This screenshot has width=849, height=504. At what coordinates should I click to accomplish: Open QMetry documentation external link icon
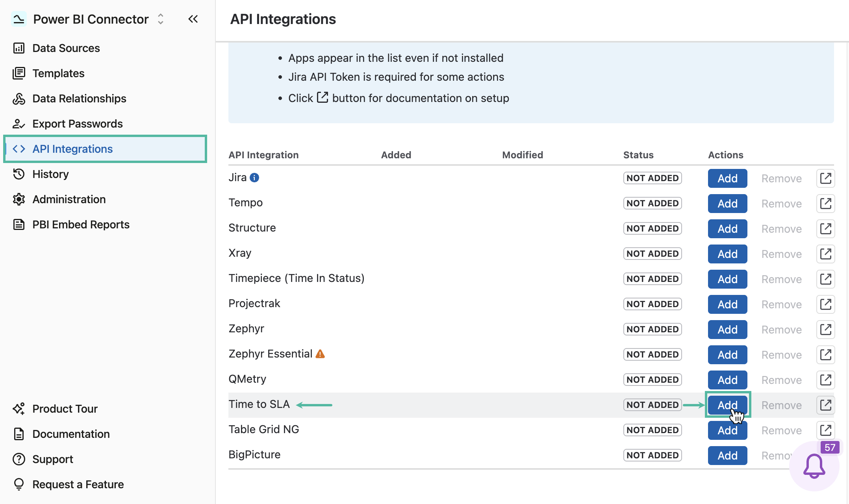click(826, 380)
